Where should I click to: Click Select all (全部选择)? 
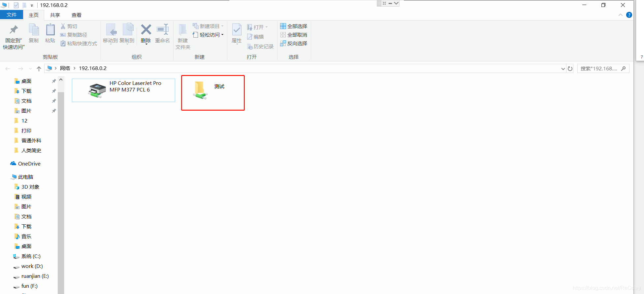(294, 26)
